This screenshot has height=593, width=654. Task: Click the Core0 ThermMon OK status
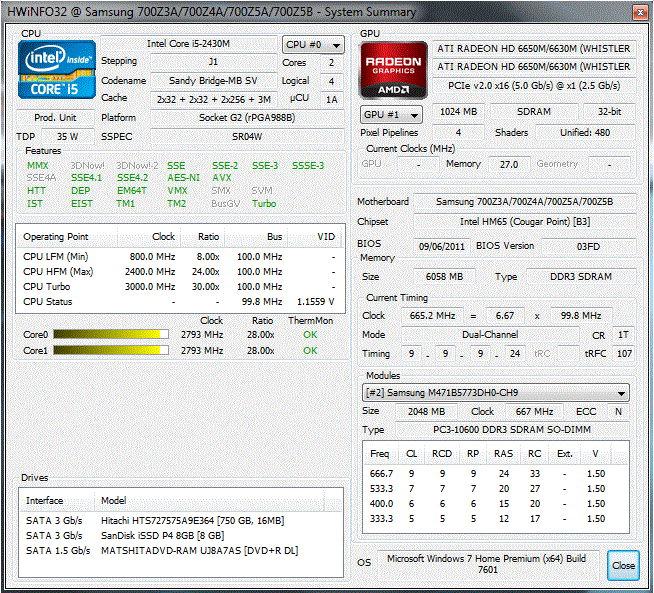pos(310,335)
